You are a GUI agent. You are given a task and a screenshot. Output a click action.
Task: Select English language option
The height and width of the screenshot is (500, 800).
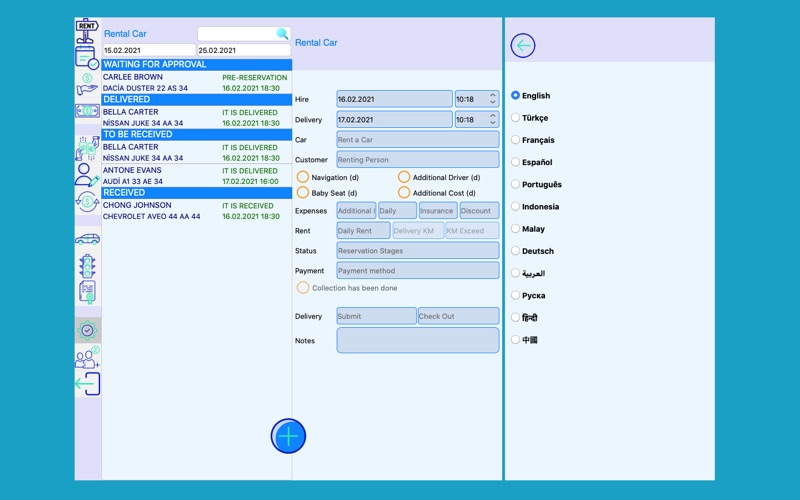pyautogui.click(x=531, y=95)
